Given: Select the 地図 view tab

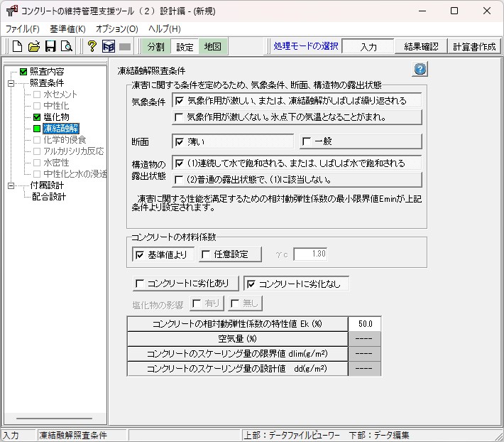Looking at the screenshot, I should point(212,47).
